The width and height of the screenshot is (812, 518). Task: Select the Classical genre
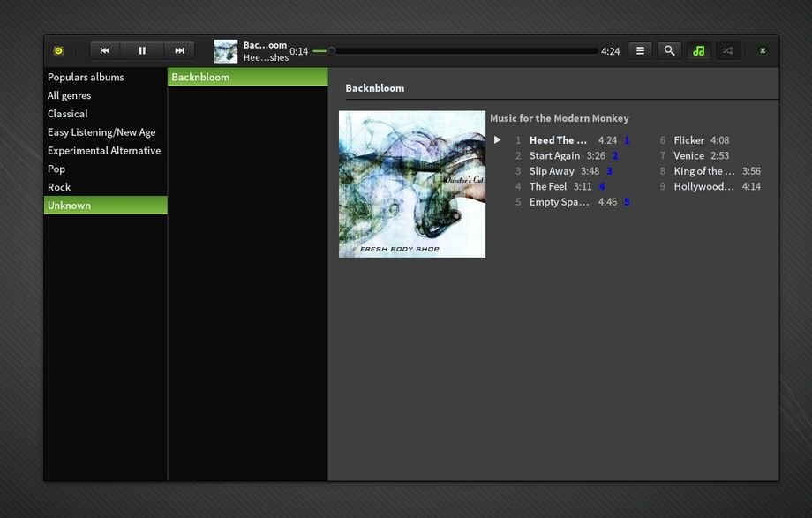point(68,114)
